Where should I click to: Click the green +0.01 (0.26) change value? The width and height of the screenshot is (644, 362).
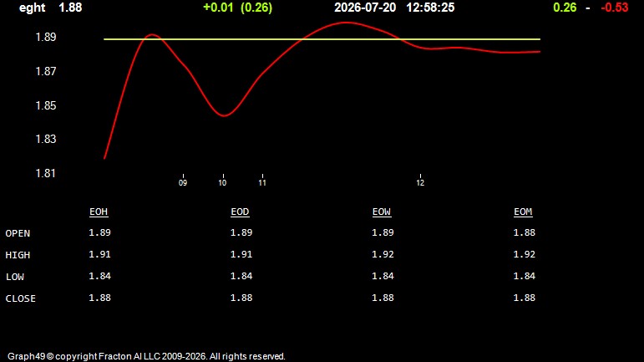[x=237, y=8]
